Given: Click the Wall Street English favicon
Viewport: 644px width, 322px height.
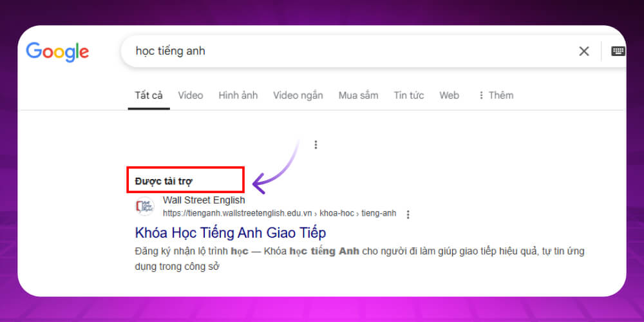Looking at the screenshot, I should pyautogui.click(x=144, y=207).
